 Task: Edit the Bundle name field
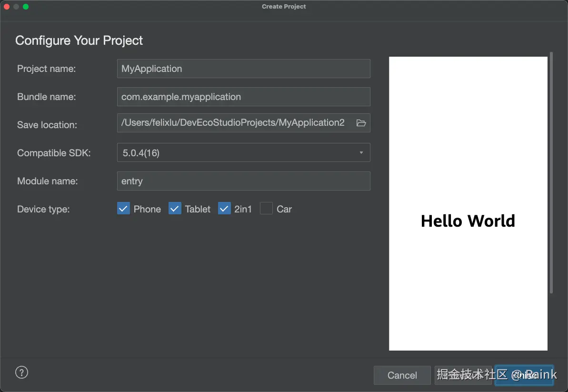click(243, 97)
